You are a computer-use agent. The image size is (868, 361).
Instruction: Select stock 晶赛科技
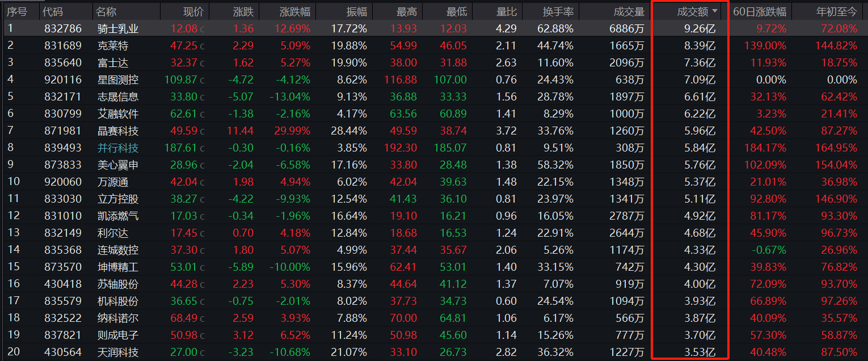coord(117,131)
